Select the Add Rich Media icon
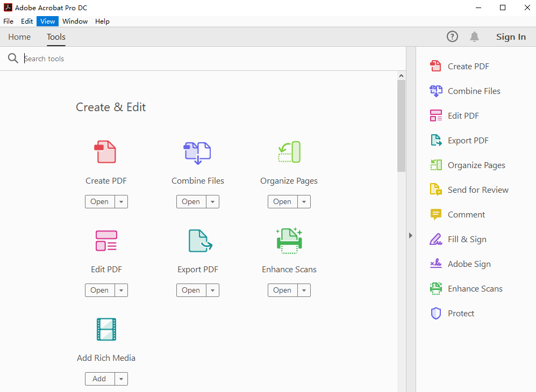536x392 pixels. (106, 329)
